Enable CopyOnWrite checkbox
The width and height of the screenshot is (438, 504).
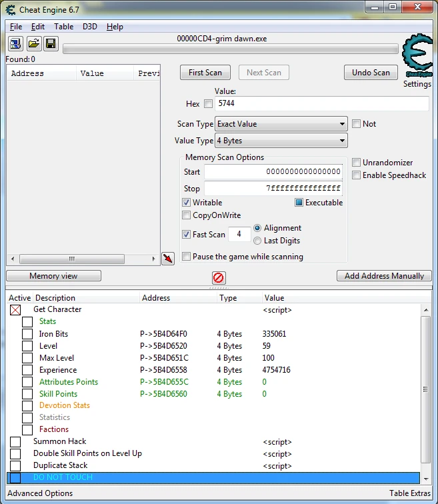(x=187, y=215)
